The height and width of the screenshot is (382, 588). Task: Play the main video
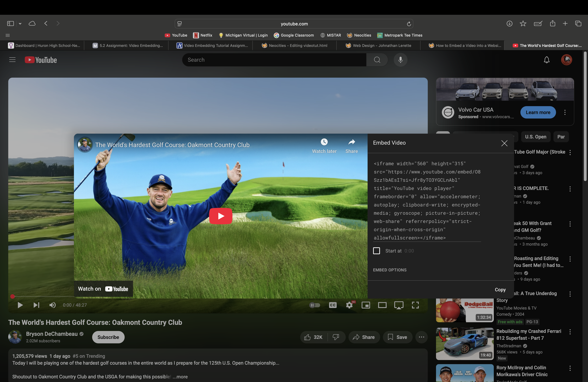(x=20, y=305)
